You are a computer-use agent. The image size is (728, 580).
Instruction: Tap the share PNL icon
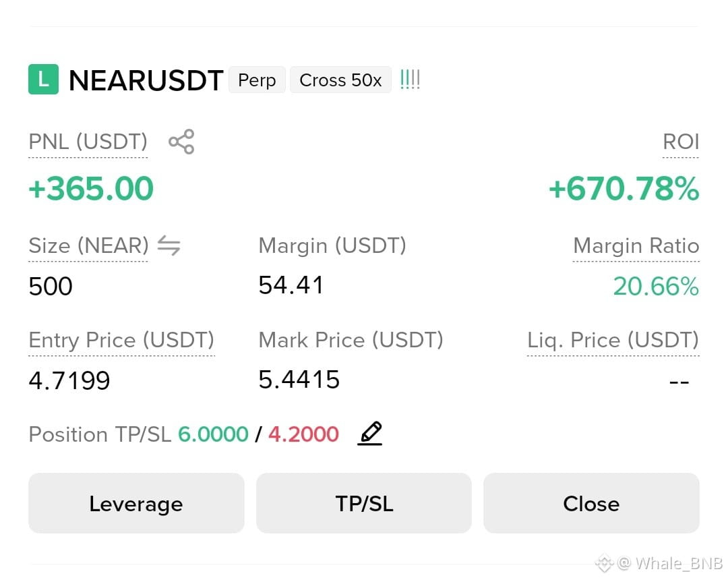pos(181,142)
